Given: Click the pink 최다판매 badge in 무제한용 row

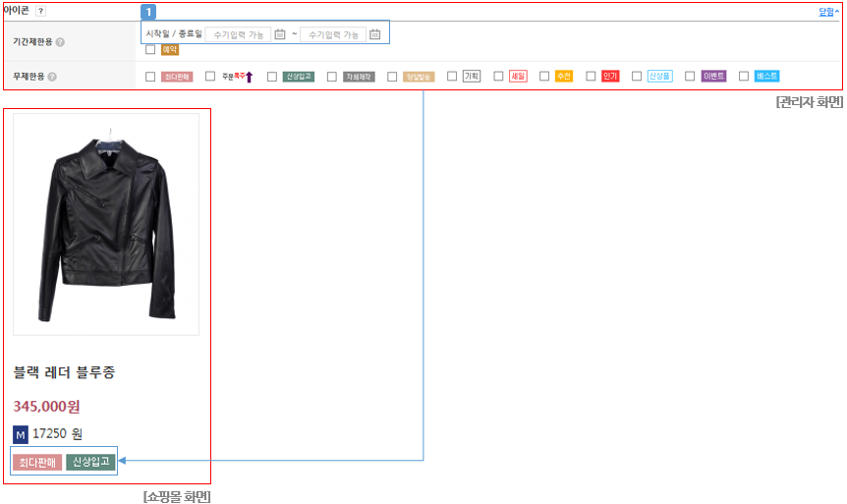Looking at the screenshot, I should tap(177, 77).
